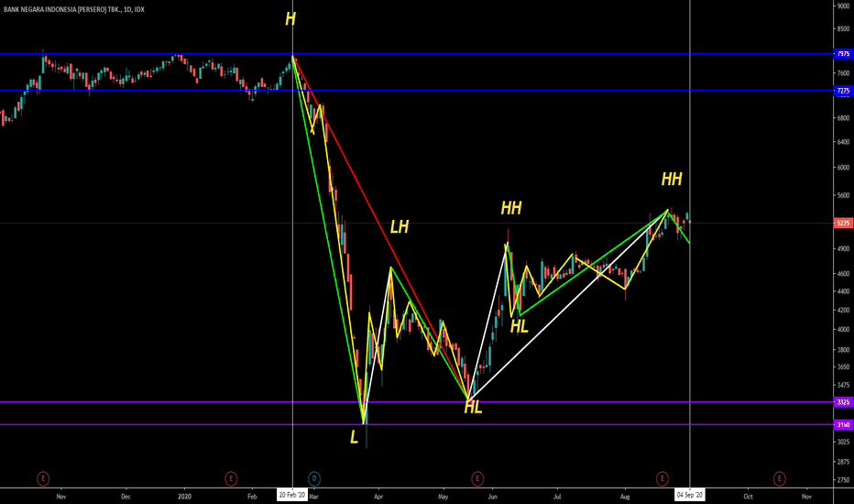Viewport: 854px width, 504px height.
Task: Select the HH annotation above the June peak
Action: [511, 208]
